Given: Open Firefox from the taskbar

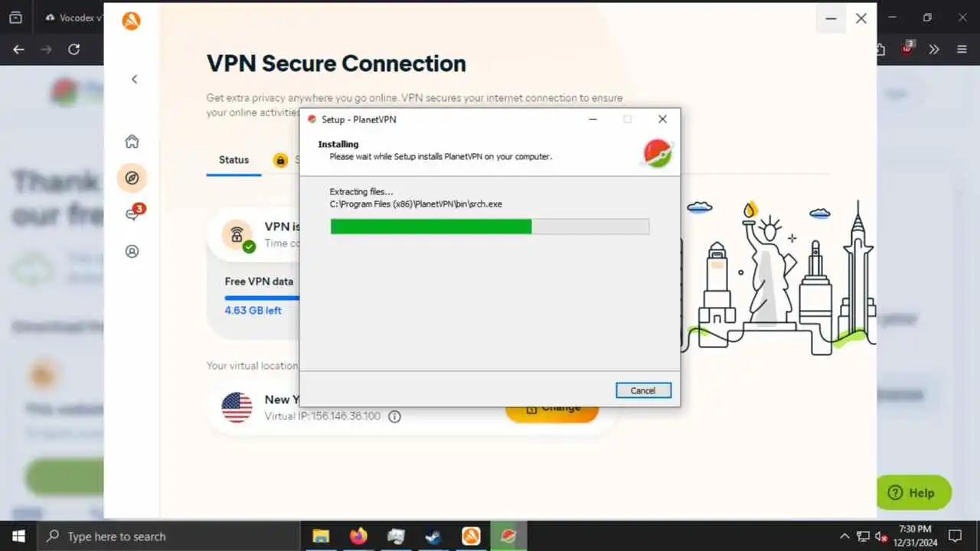Looking at the screenshot, I should click(358, 536).
